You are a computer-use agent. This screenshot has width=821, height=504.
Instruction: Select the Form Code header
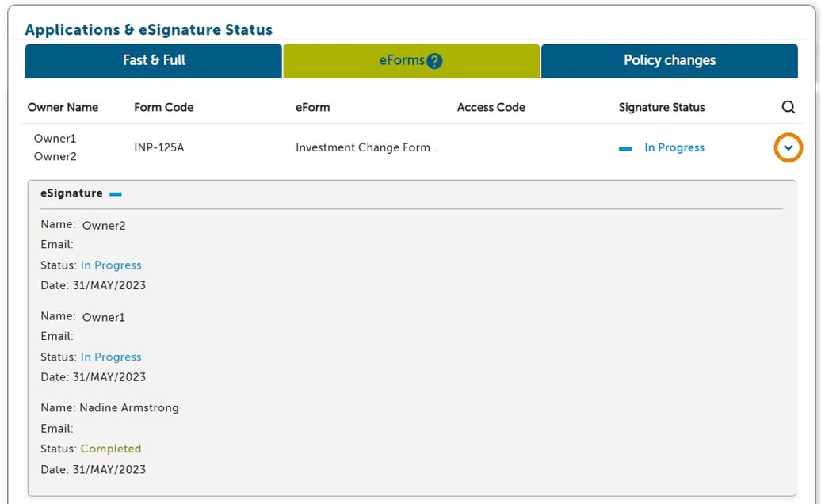pos(163,107)
